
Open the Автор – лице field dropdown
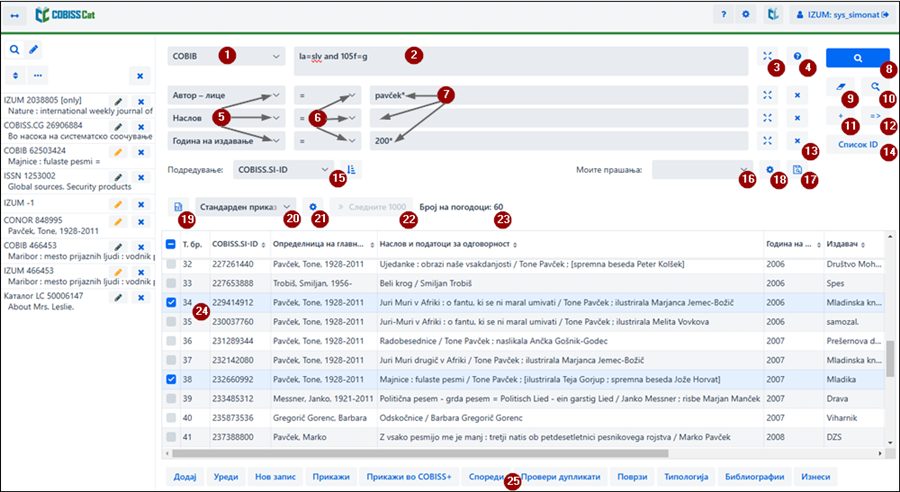(x=226, y=95)
